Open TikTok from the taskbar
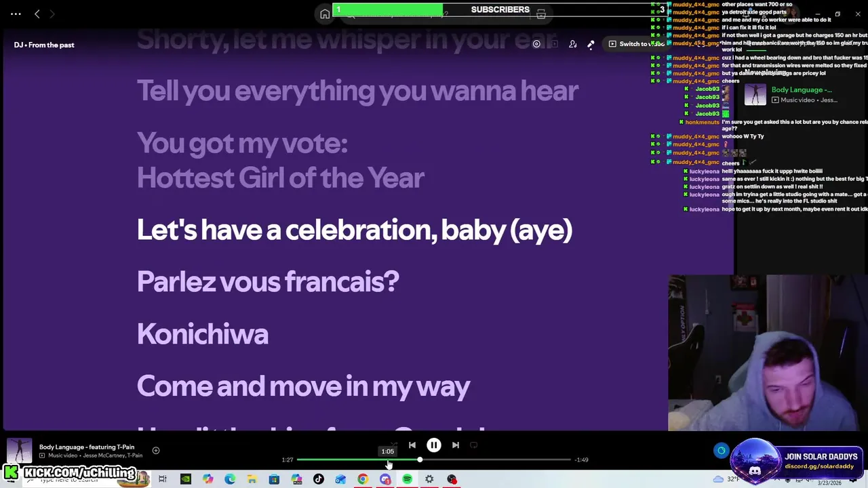 click(318, 479)
